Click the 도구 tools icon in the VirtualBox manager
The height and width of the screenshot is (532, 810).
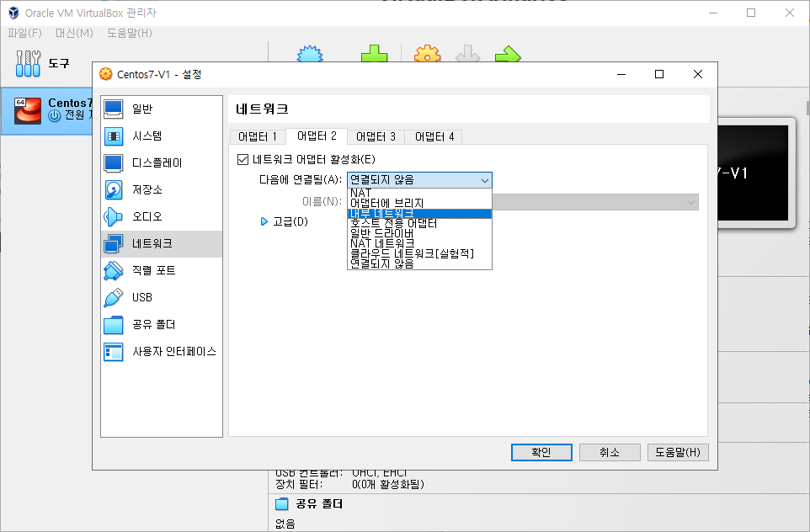pos(28,63)
